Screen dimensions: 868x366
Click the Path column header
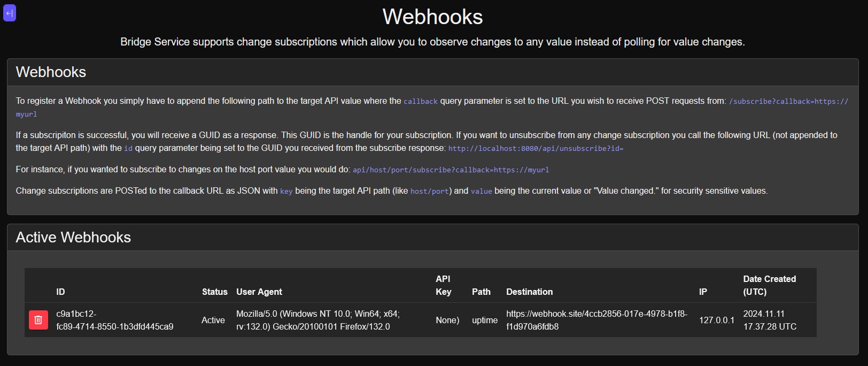coord(481,292)
